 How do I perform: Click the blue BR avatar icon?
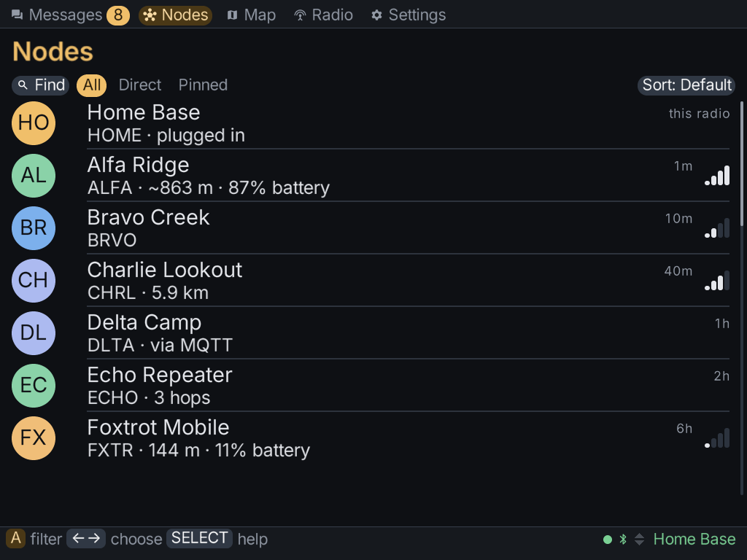(x=34, y=228)
